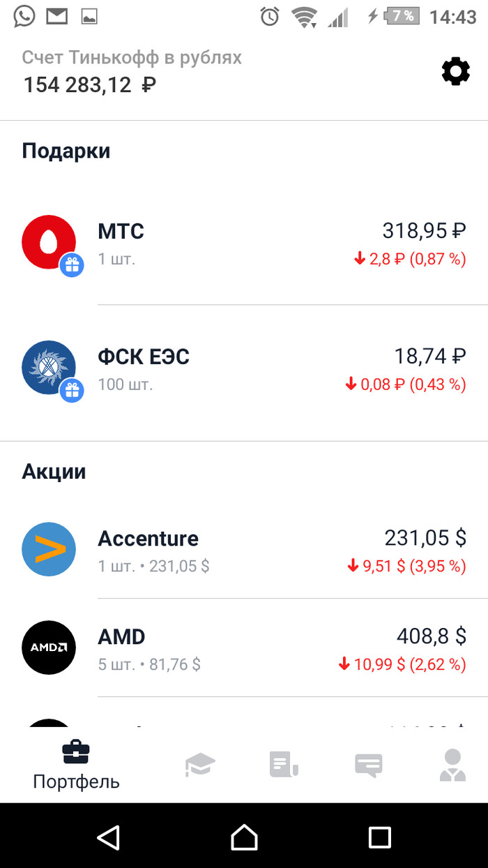Tap the AMD 408,8 $ value
This screenshot has height=868, width=488.
(x=431, y=636)
